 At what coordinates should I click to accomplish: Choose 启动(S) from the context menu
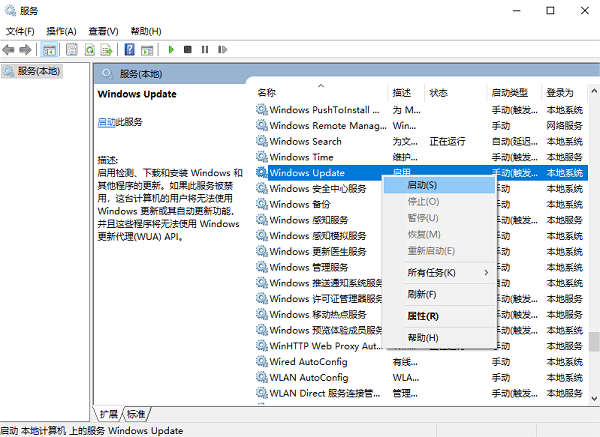pyautogui.click(x=421, y=186)
